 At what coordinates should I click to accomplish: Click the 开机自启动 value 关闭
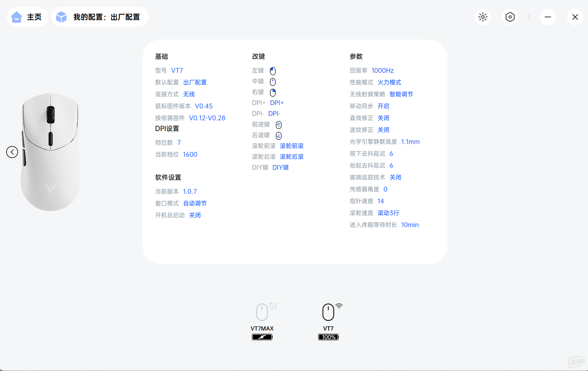coord(195,215)
